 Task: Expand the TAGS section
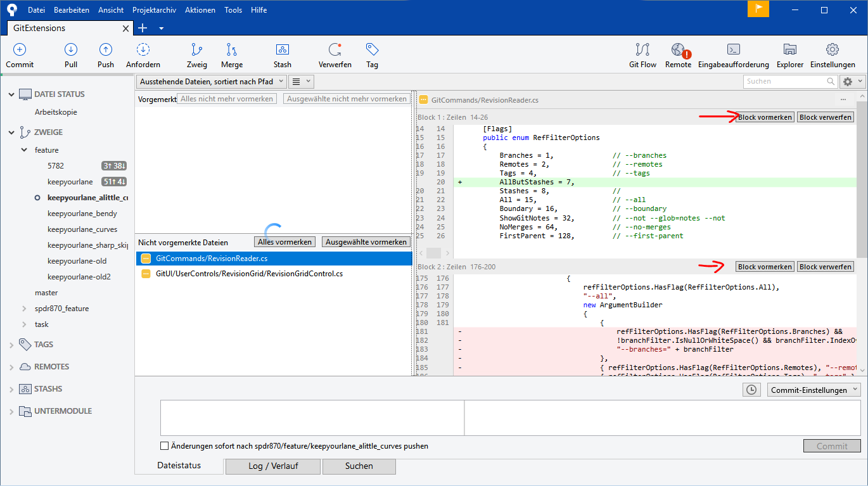pos(11,345)
